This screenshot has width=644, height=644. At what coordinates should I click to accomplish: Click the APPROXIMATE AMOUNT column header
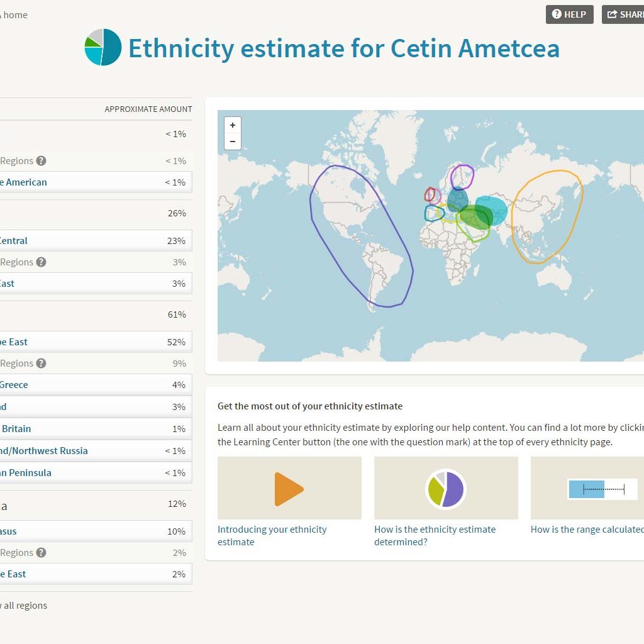pyautogui.click(x=148, y=109)
